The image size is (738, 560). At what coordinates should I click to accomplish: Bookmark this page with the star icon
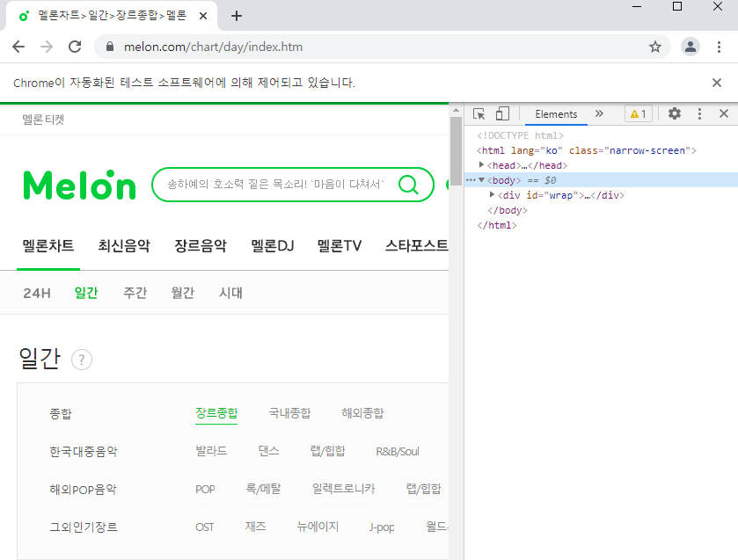(655, 47)
